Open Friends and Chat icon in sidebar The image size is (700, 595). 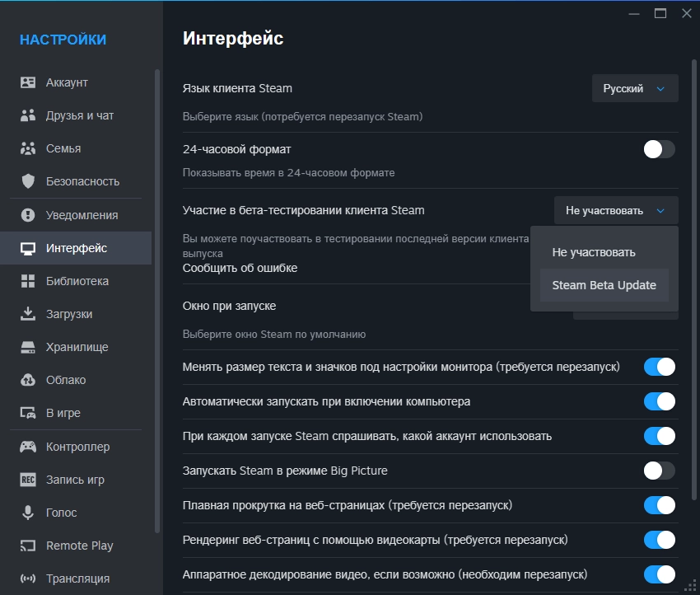(x=28, y=115)
